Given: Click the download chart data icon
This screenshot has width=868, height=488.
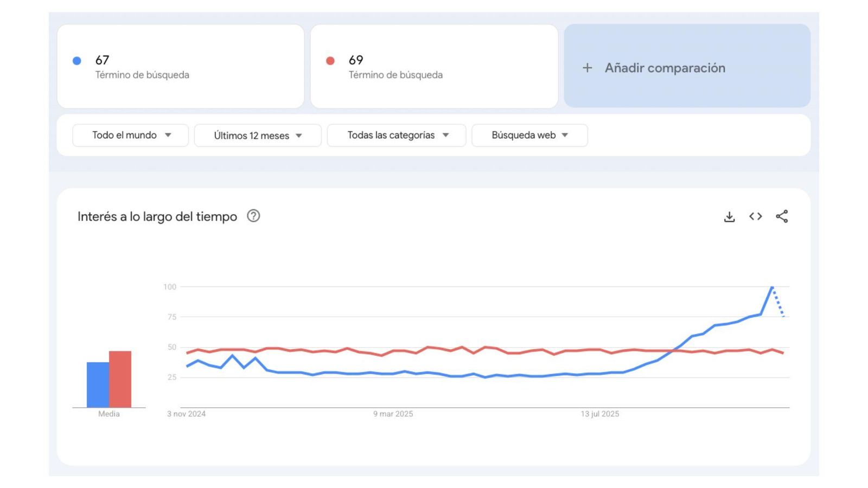Looking at the screenshot, I should tap(729, 216).
